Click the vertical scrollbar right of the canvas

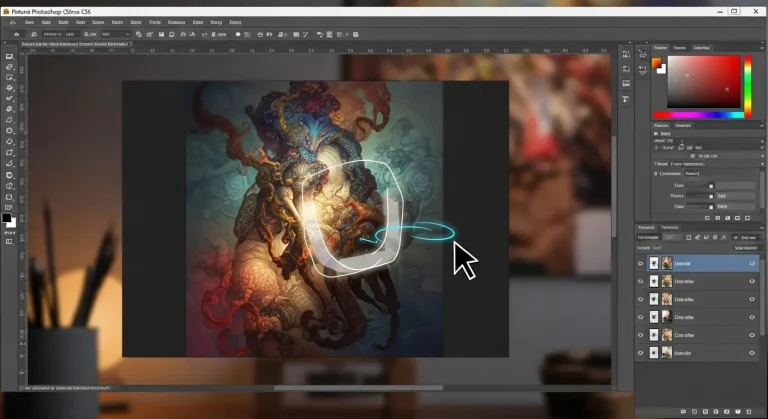coord(615,186)
